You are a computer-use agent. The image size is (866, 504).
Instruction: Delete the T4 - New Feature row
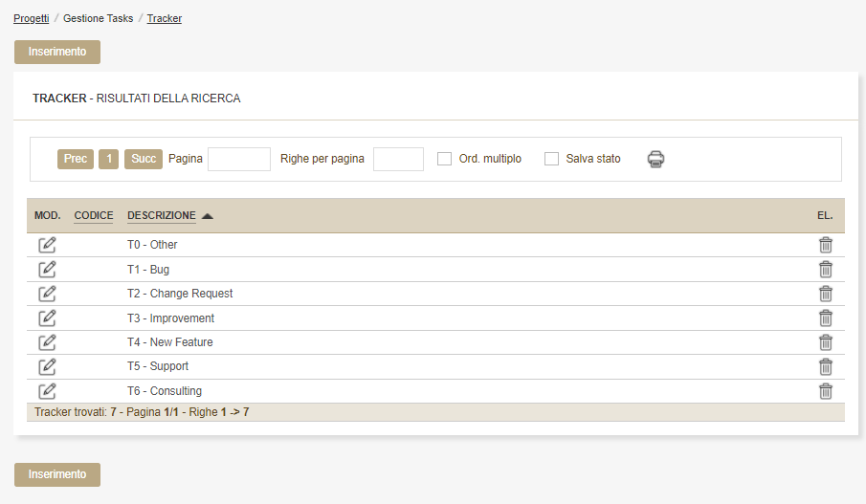[825, 342]
